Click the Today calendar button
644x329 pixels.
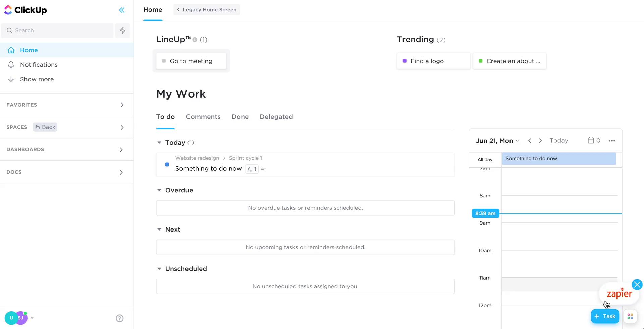tap(559, 141)
